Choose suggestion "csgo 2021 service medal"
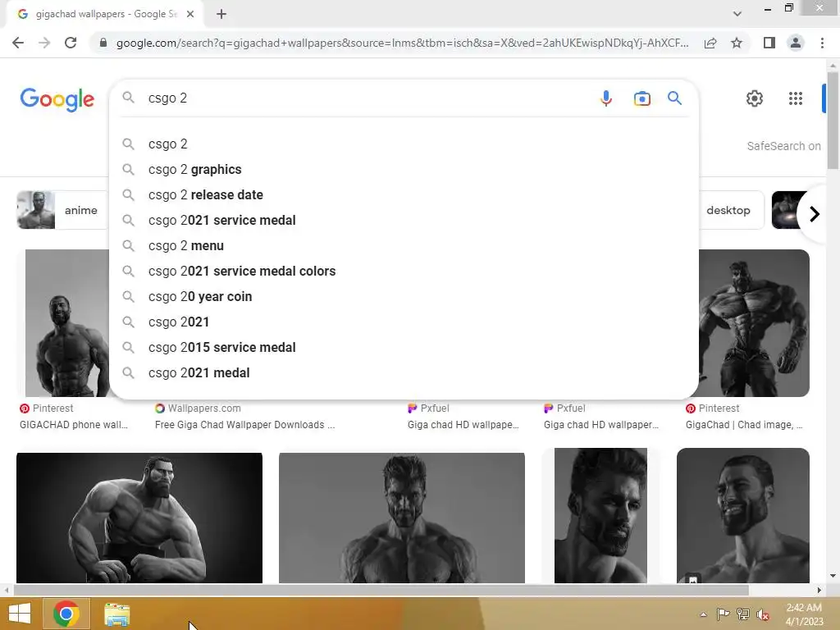 [x=404, y=220]
